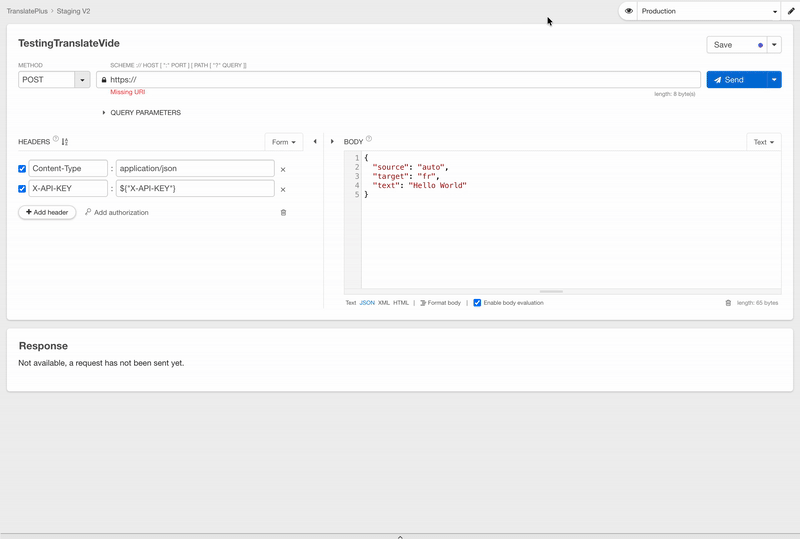Viewport: 800px width, 539px height.
Task: Switch body syntax to Text
Action: coord(351,303)
